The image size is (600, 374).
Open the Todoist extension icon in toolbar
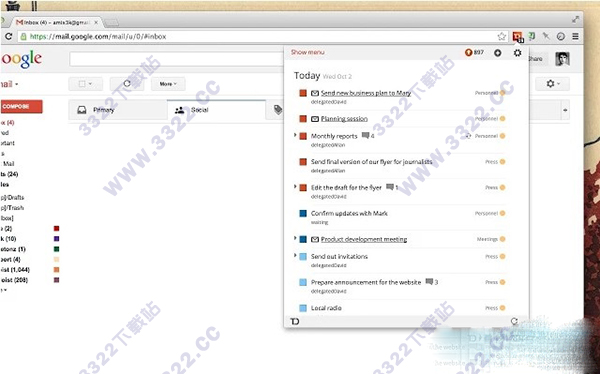pos(517,36)
